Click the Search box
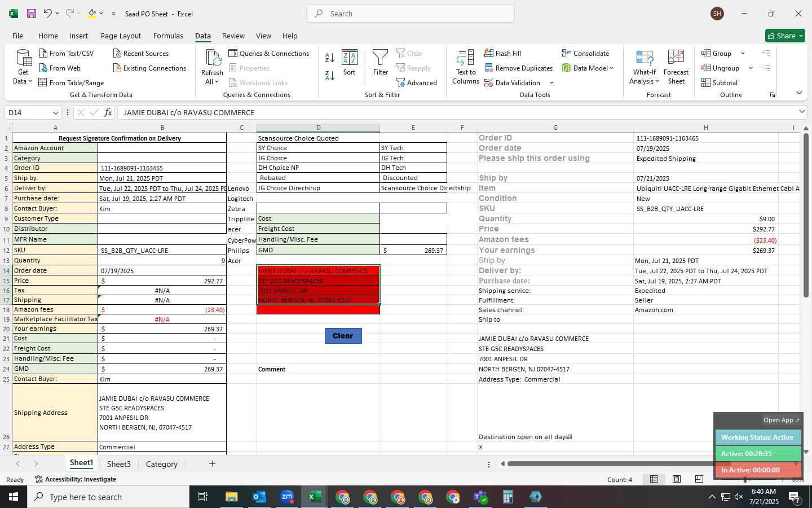The width and height of the screenshot is (812, 508). coord(411,14)
